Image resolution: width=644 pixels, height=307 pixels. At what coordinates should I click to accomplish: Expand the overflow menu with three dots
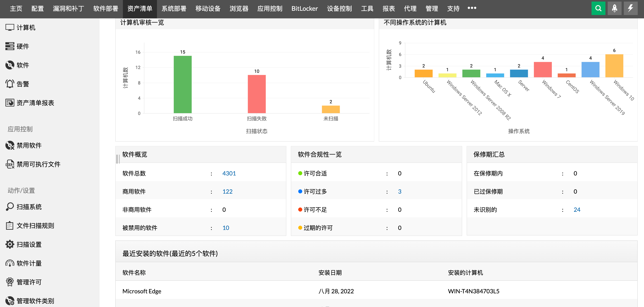472,8
